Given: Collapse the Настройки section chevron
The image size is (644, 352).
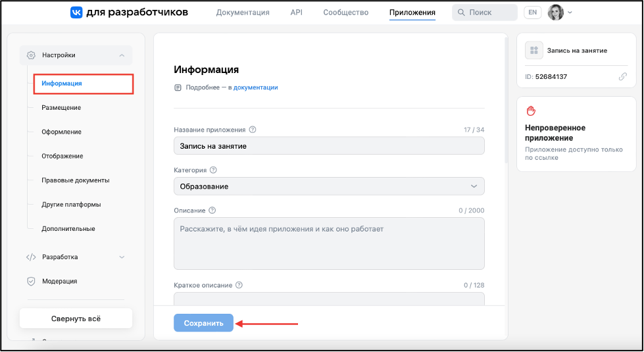Looking at the screenshot, I should click(122, 55).
